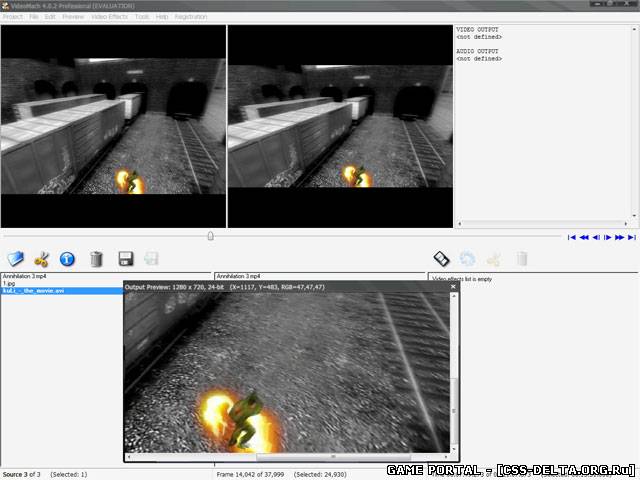Viewport: 640px width, 480px height.
Task: Click the Frame 14,042 of 37,999 status text
Action: [250, 474]
